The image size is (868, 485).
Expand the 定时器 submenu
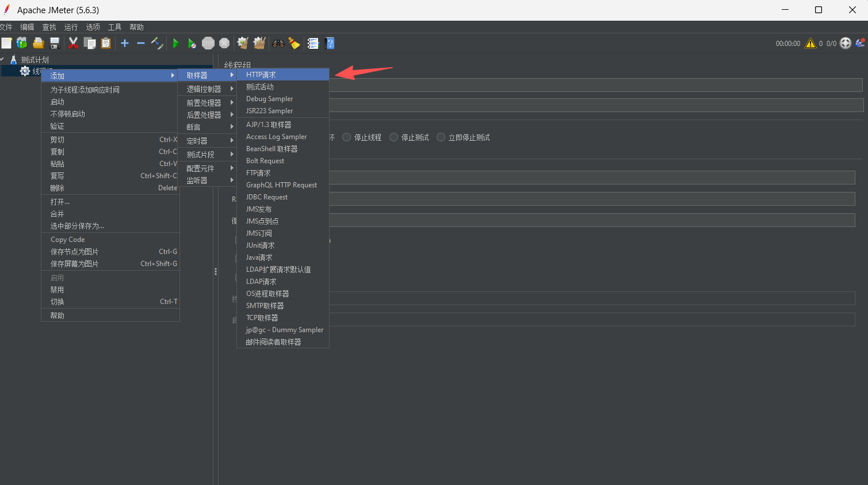point(208,141)
